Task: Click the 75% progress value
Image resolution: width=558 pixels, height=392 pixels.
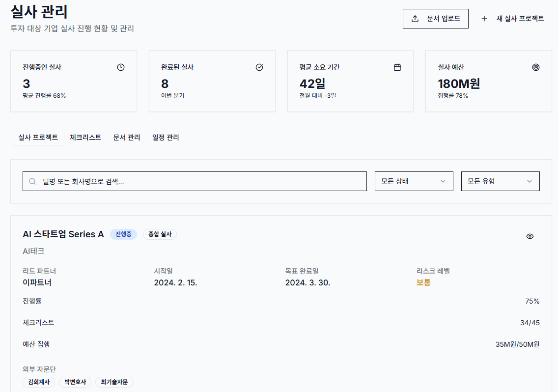Action: [x=532, y=301]
